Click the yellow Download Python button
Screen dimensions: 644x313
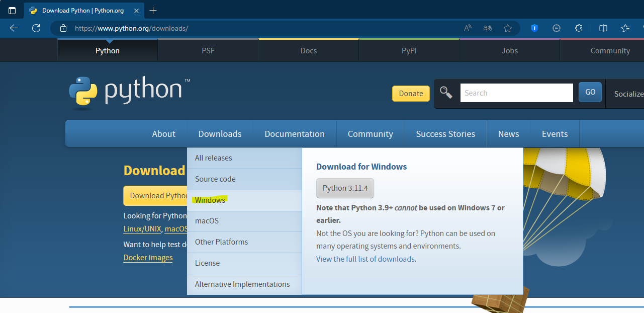click(x=155, y=196)
